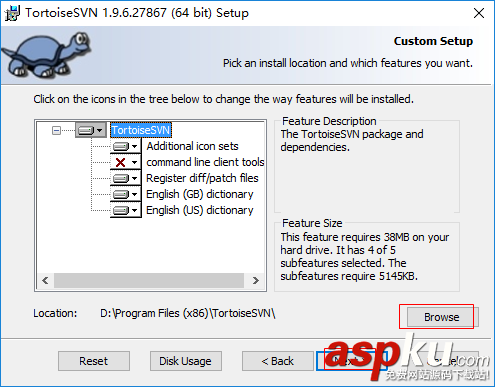Close the TortoiseSVN Setup window
This screenshot has height=387, width=495.
tap(479, 13)
